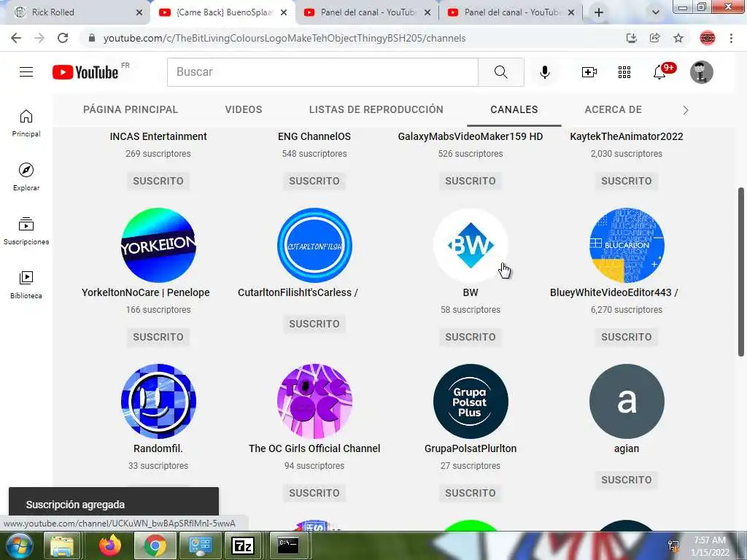Open the CutarltonFilish channel avatar
Image resolution: width=747 pixels, height=560 pixels.
314,245
